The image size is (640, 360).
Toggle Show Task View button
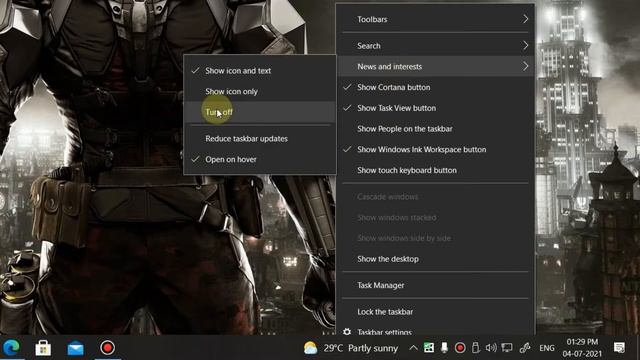(435, 108)
